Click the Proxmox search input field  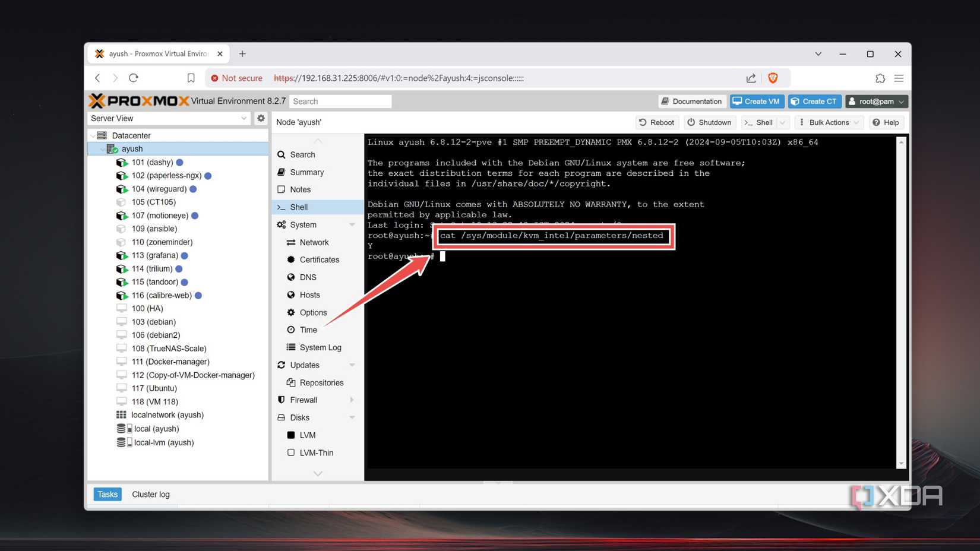340,102
